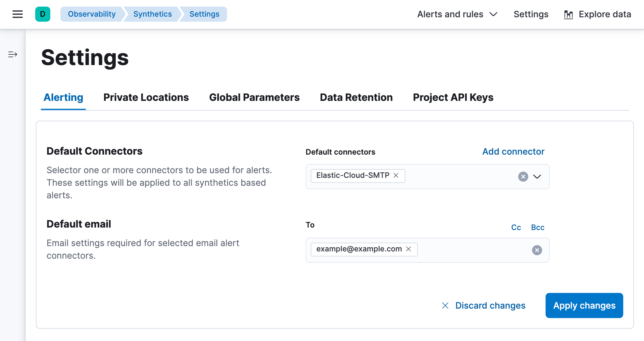The height and width of the screenshot is (341, 644).
Task: Remove Elastic-Cloud-SMTP using its X icon
Action: [x=397, y=176]
